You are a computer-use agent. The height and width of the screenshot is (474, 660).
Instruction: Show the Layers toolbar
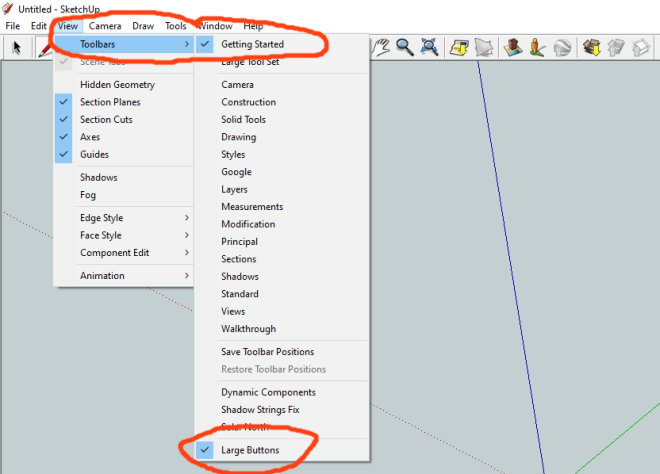point(282,189)
